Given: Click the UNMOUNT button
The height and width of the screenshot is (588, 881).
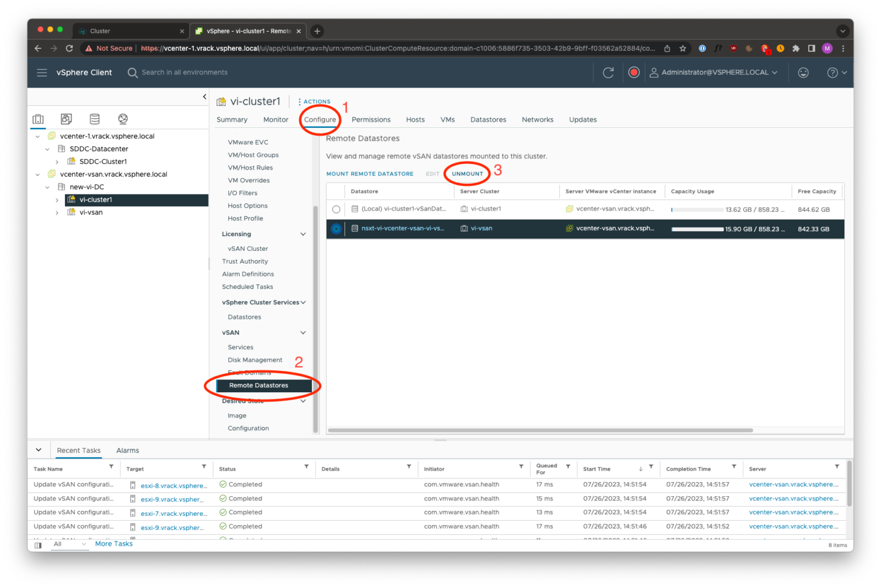Looking at the screenshot, I should [x=466, y=173].
